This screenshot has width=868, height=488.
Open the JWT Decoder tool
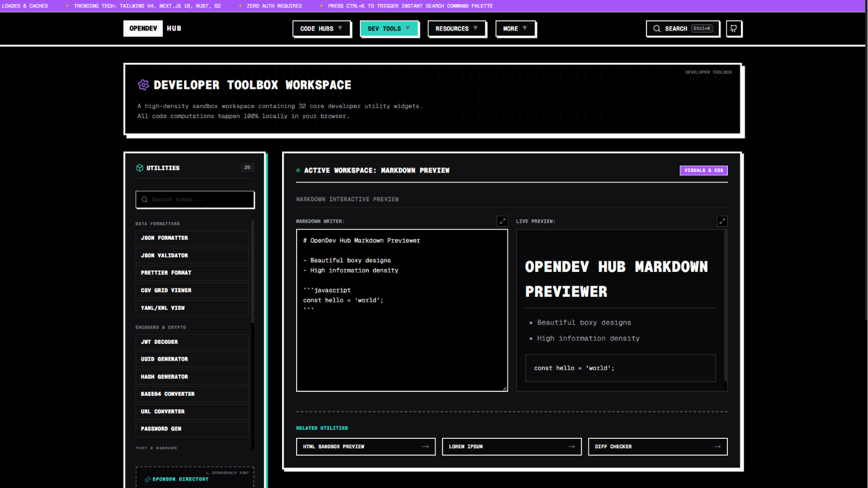tap(192, 342)
